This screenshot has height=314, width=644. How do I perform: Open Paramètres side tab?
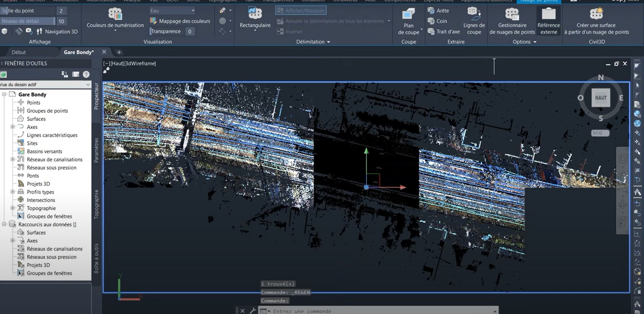(x=96, y=150)
